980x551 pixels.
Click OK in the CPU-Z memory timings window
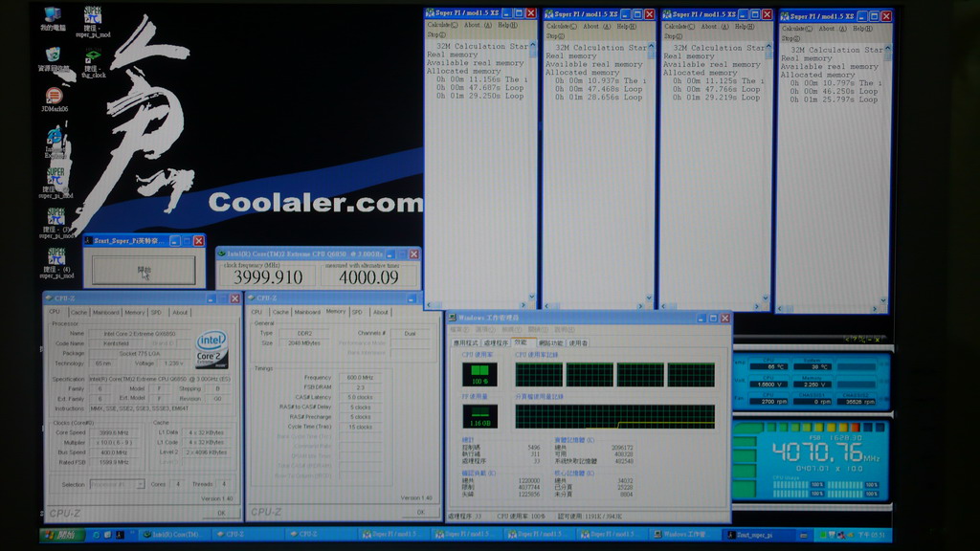pos(421,512)
